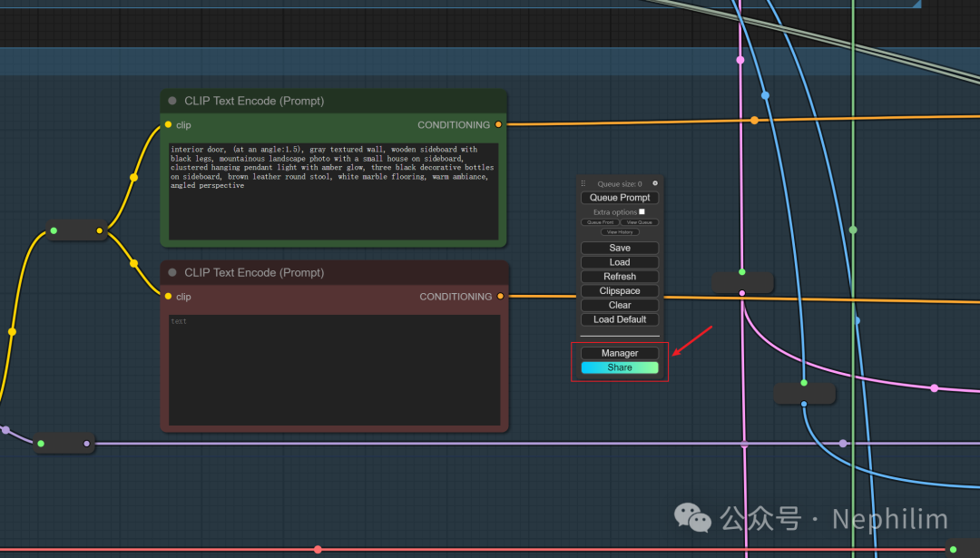Screen dimensions: 980x558
Task: Click the green node's clip input socket
Action: pyautogui.click(x=169, y=125)
